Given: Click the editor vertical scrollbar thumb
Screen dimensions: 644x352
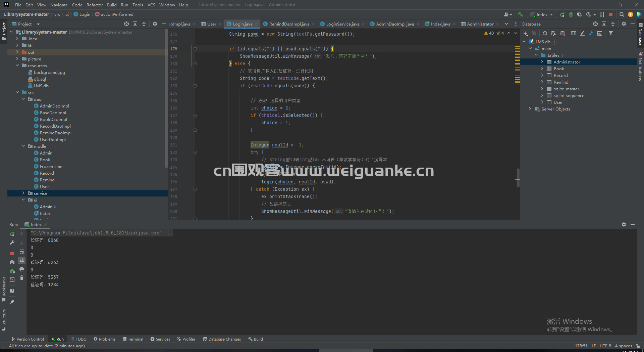Looking at the screenshot, I should [x=518, y=178].
